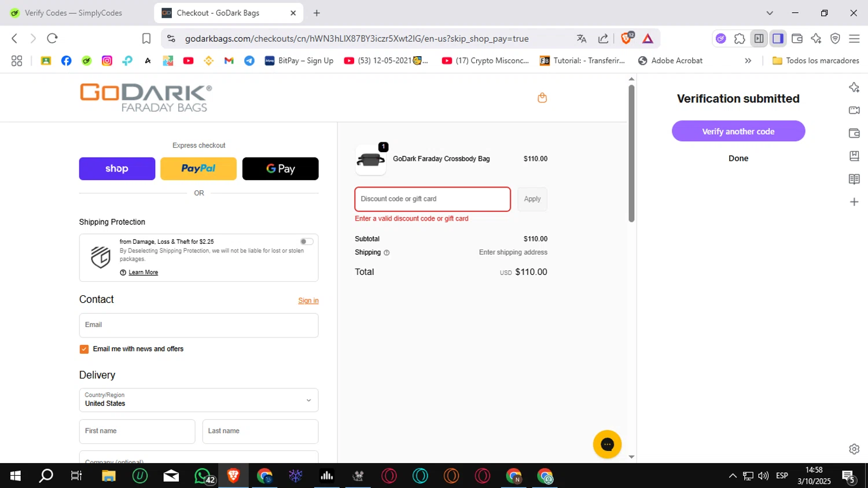Open the Telegram bookmark icon
Image resolution: width=868 pixels, height=488 pixels.
click(x=249, y=61)
